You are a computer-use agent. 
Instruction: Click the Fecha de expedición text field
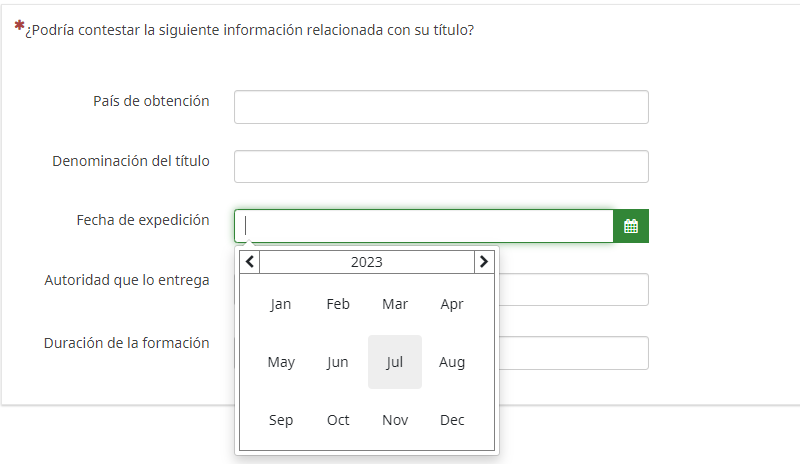coord(423,226)
